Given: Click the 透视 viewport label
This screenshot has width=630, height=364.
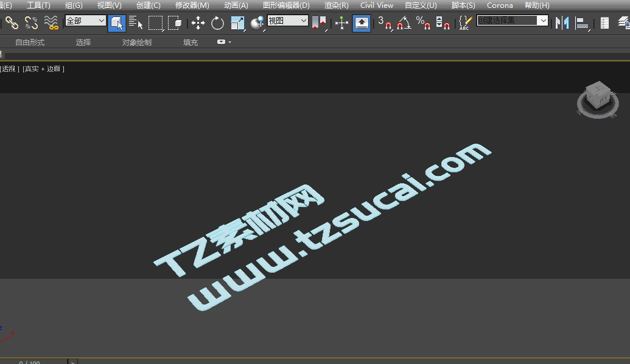Looking at the screenshot, I should coord(9,69).
